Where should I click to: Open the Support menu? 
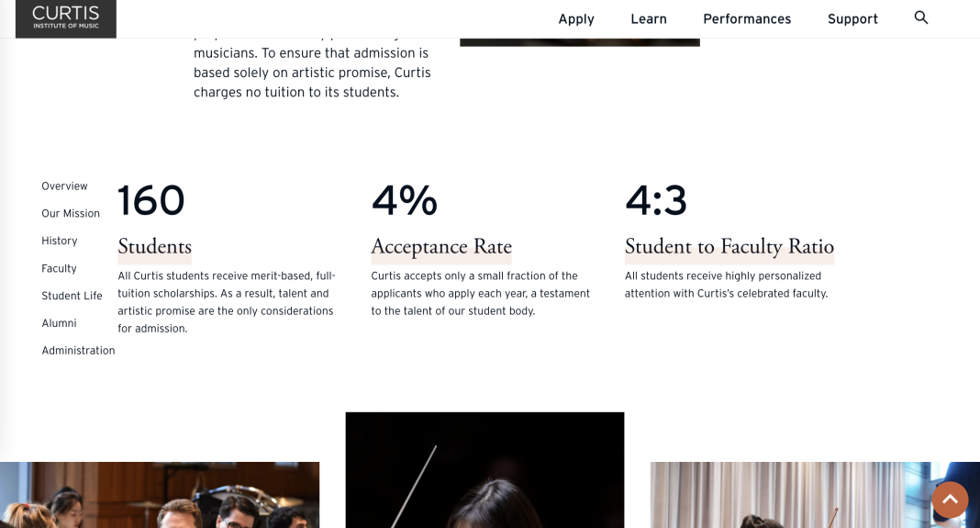tap(852, 19)
